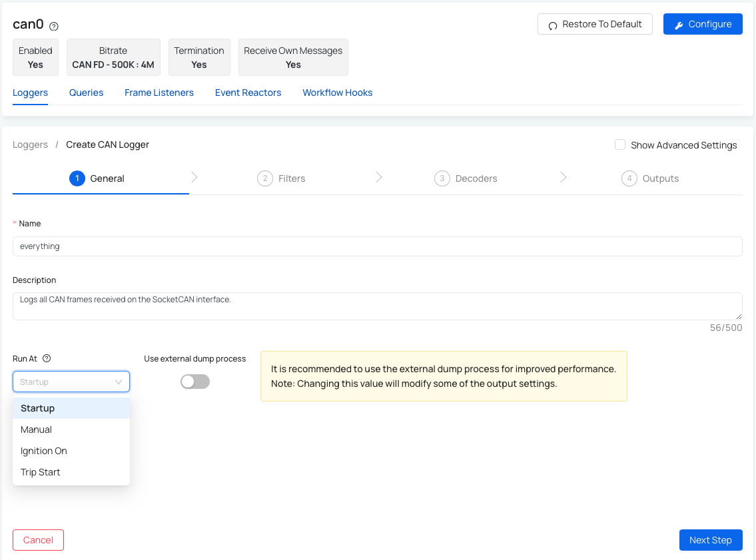
Task: Go to Event Reactors tab
Action: click(x=248, y=93)
